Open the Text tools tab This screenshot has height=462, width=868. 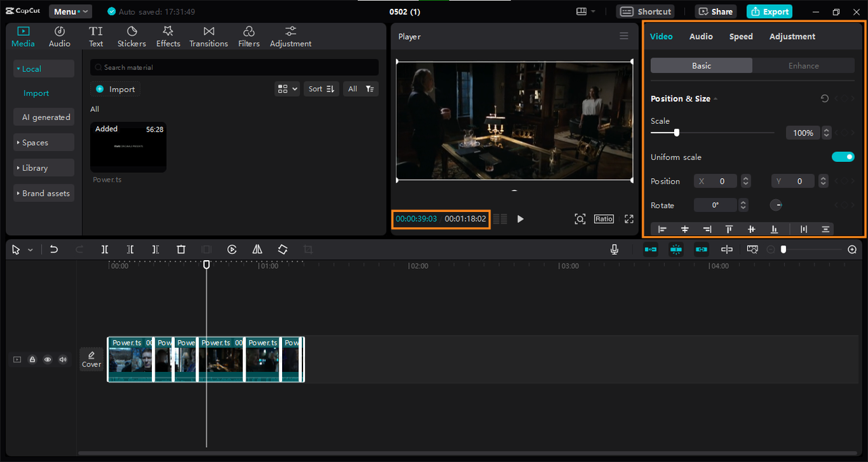[96, 37]
